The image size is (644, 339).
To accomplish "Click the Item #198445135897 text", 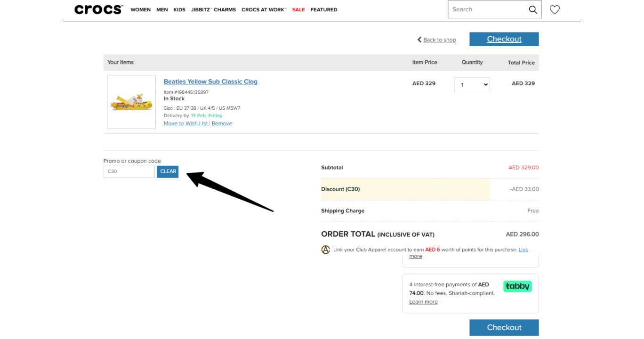I will [x=186, y=92].
